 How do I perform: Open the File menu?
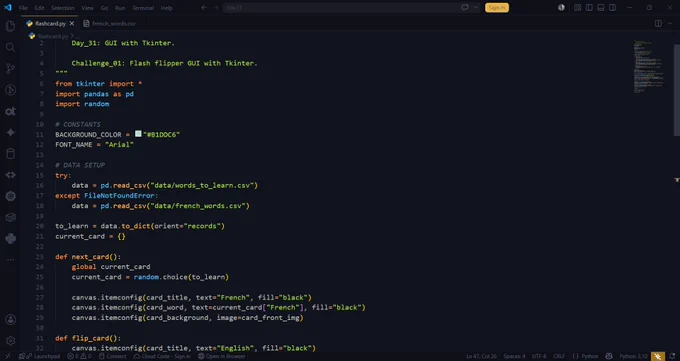[x=23, y=8]
